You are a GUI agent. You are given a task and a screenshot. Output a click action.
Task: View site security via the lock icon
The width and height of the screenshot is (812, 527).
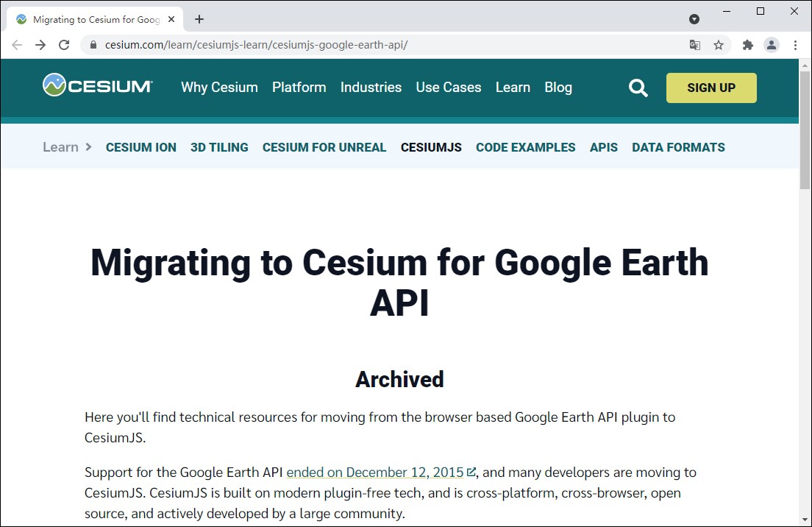(93, 44)
